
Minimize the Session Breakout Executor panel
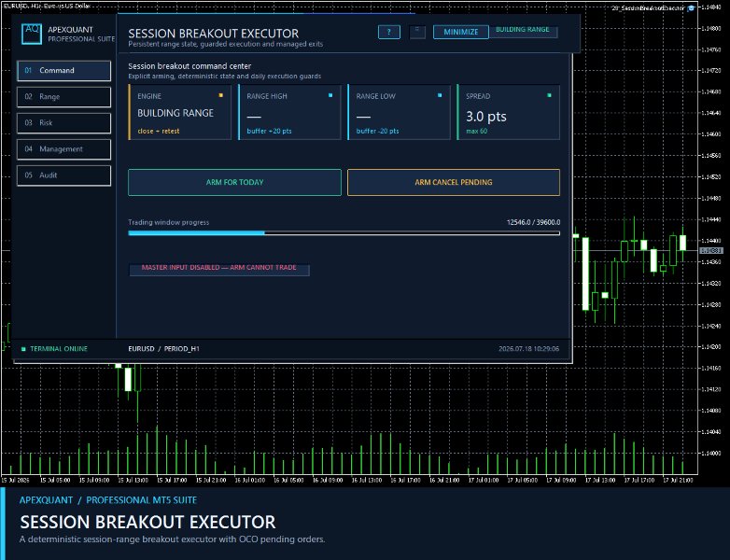point(461,32)
